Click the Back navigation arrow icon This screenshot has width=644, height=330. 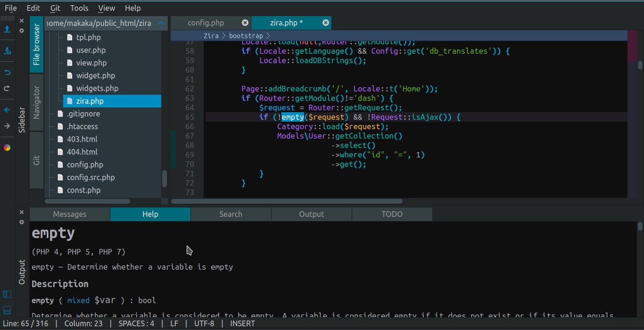coord(7,110)
